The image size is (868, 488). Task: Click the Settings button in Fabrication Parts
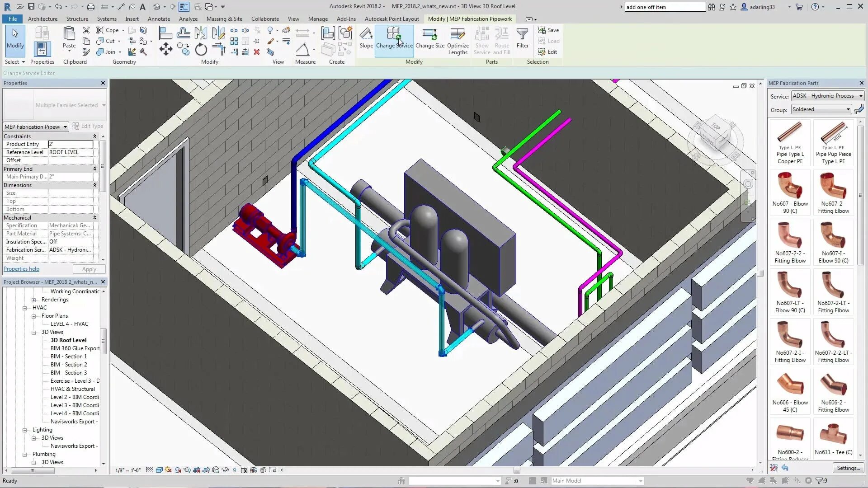[x=848, y=468]
